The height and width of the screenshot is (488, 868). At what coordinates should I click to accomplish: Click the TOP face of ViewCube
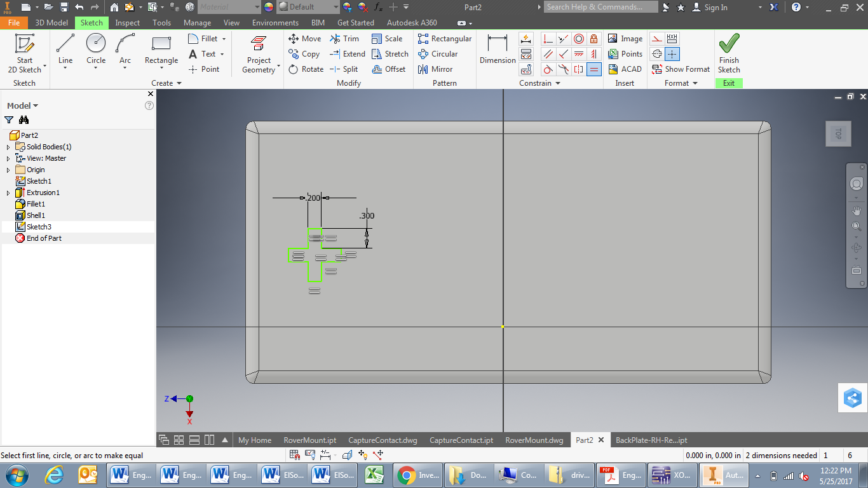point(838,133)
